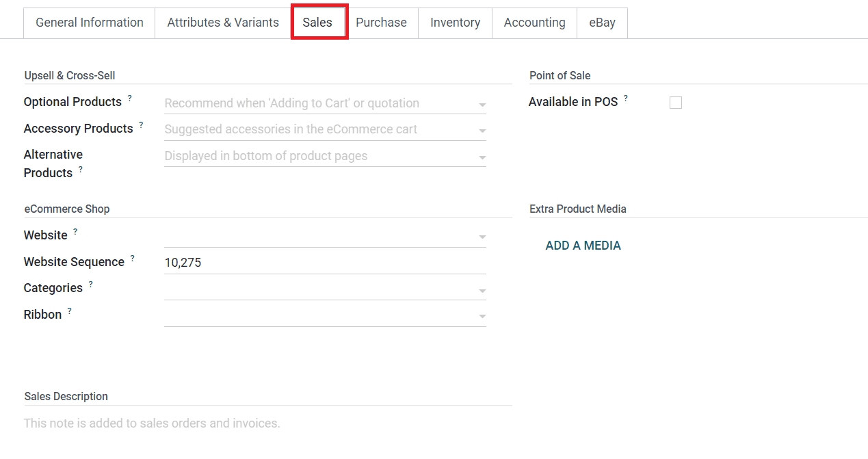
Task: Enable the Available in POS checkbox
Action: tap(676, 103)
